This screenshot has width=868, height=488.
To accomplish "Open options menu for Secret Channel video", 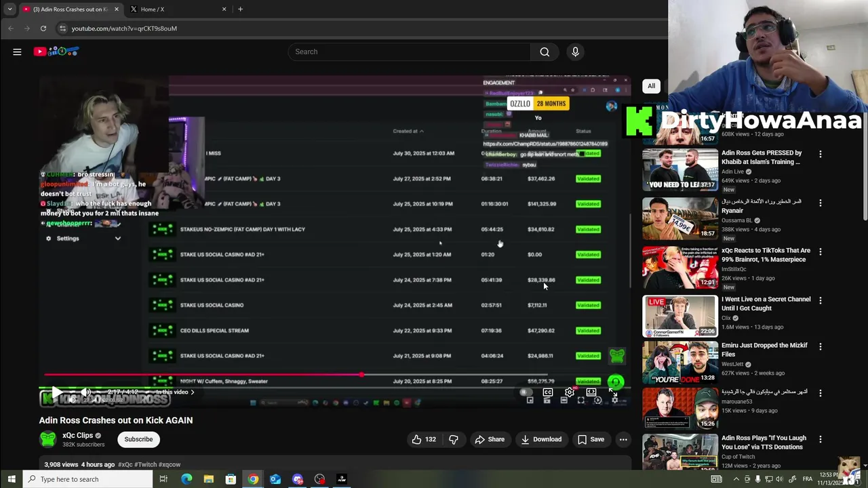I will [820, 301].
